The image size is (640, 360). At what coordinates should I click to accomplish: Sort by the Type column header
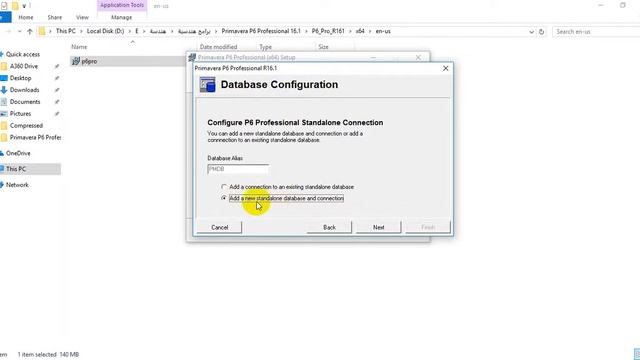click(265, 47)
